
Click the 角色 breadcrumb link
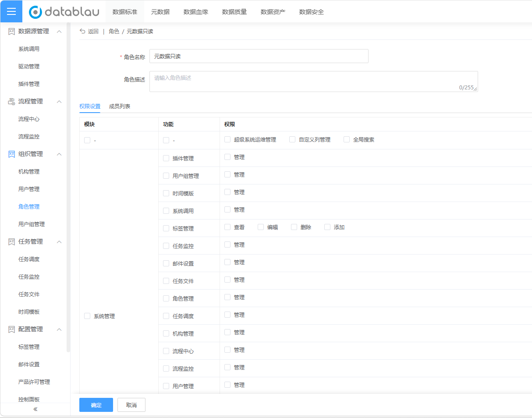(114, 31)
